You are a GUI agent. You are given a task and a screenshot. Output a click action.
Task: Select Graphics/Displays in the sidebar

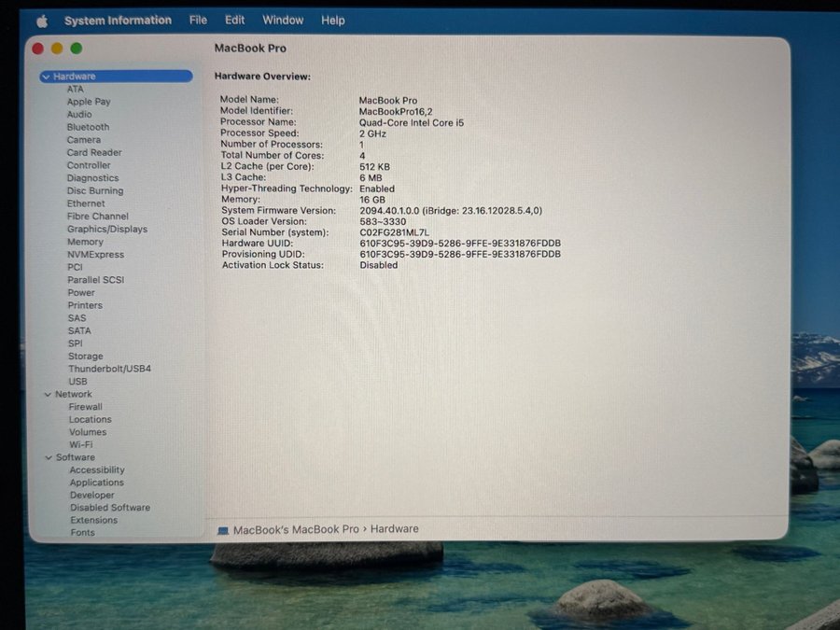tap(106, 229)
